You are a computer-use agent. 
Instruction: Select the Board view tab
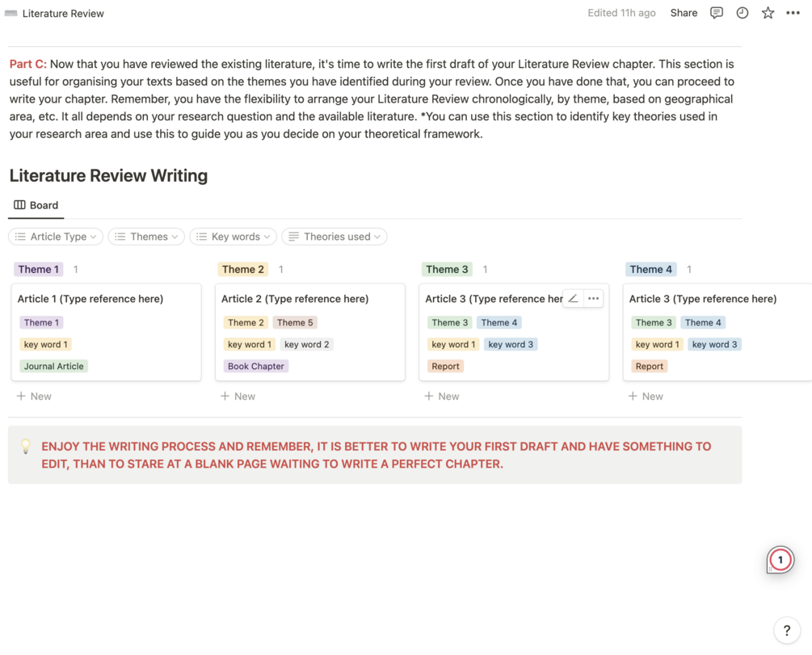click(x=36, y=205)
